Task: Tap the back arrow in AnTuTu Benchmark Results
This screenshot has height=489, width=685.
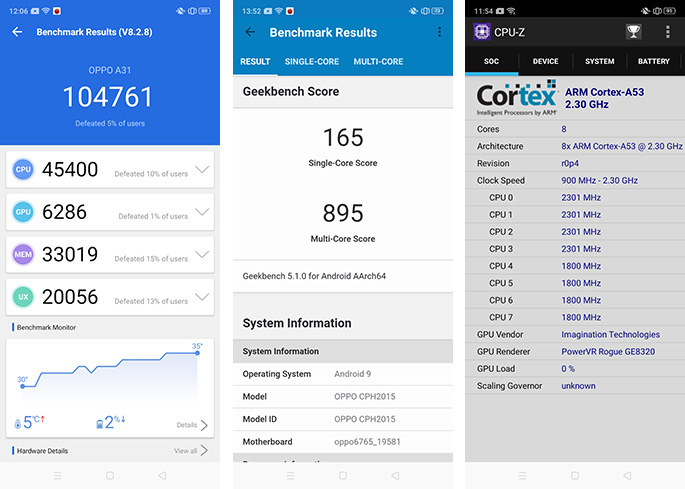Action: coord(17,32)
